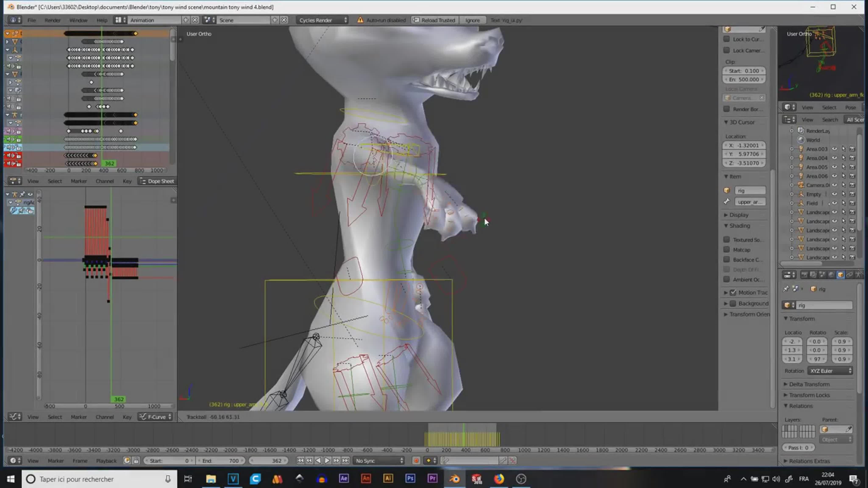This screenshot has width=868, height=488.
Task: Enable Lock to Cursor checkbox
Action: (x=727, y=39)
